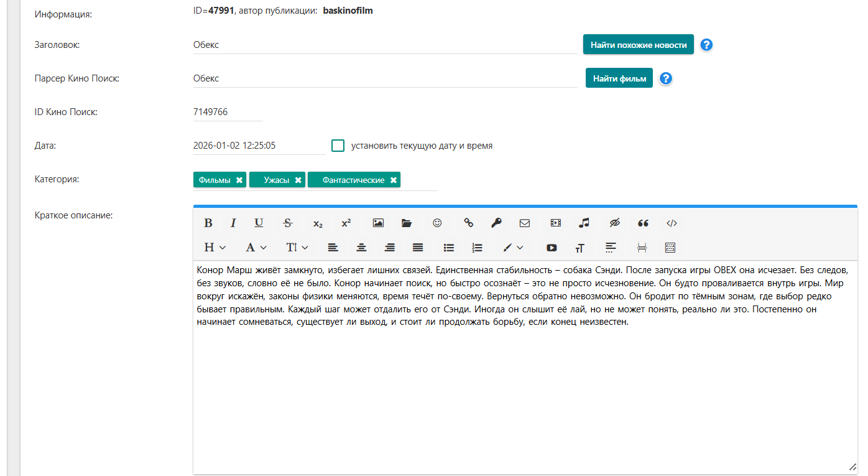The image size is (868, 476).
Task: Insert audio using the music note icon
Action: pyautogui.click(x=584, y=223)
